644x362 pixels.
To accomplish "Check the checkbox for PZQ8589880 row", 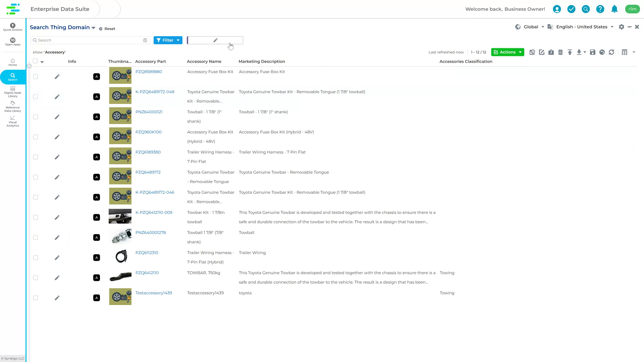I will [x=36, y=76].
